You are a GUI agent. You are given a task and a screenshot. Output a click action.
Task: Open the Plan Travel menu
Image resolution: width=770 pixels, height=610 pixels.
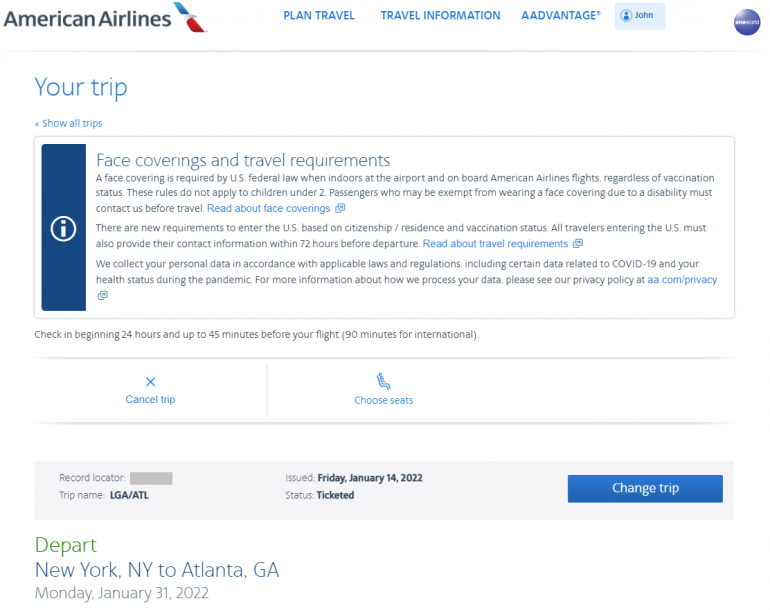(x=319, y=16)
